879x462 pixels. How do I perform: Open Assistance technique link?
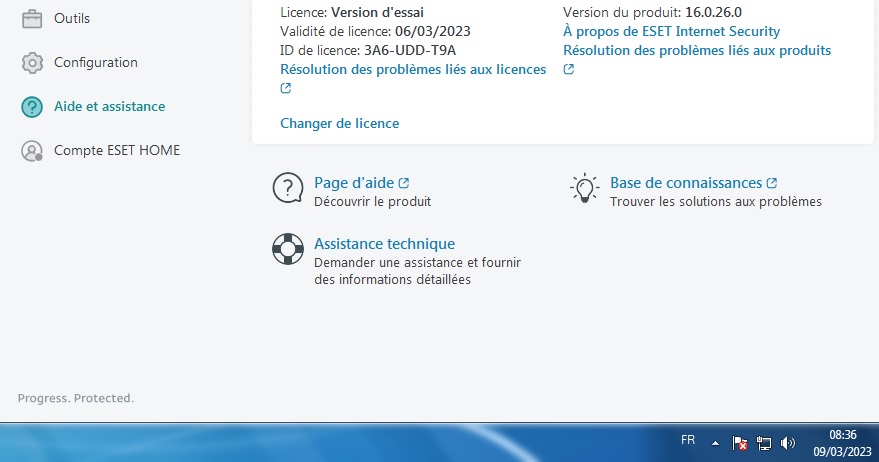pos(385,244)
